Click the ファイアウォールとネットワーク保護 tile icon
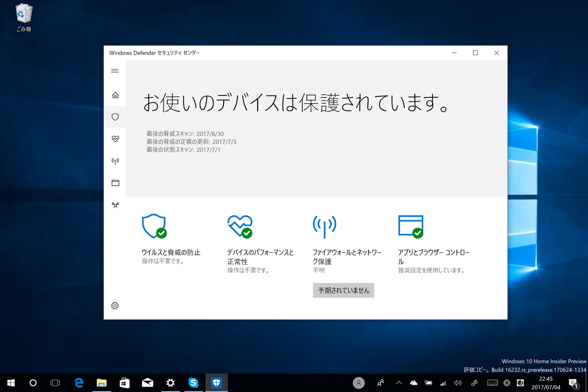This screenshot has height=392, width=588. 324,226
